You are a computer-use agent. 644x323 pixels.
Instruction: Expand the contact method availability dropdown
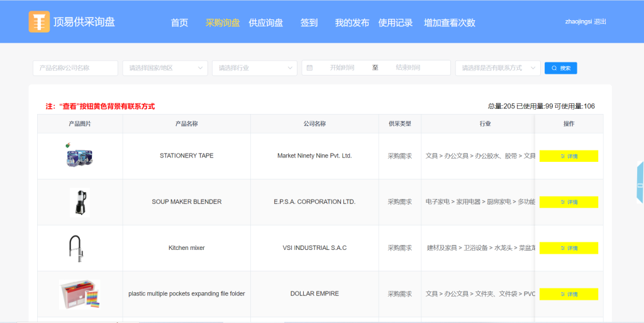pos(497,68)
